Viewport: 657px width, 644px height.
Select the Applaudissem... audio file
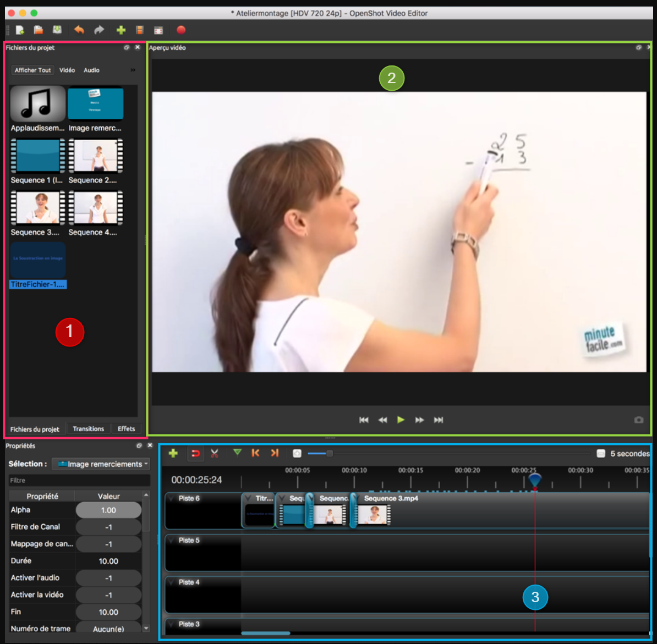tap(38, 109)
